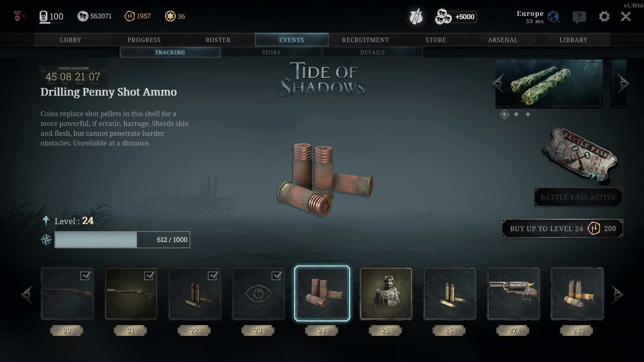Open the settings gear icon
644x362 pixels.
point(604,16)
